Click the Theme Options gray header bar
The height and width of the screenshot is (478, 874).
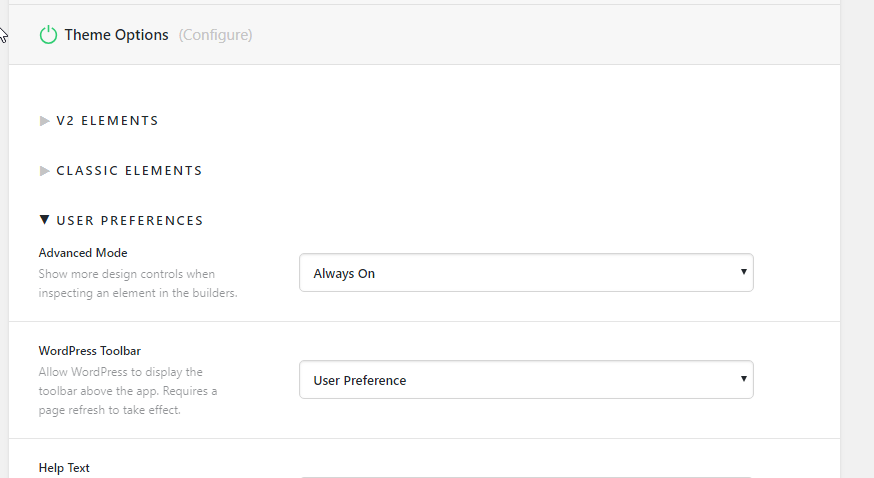tap(424, 35)
